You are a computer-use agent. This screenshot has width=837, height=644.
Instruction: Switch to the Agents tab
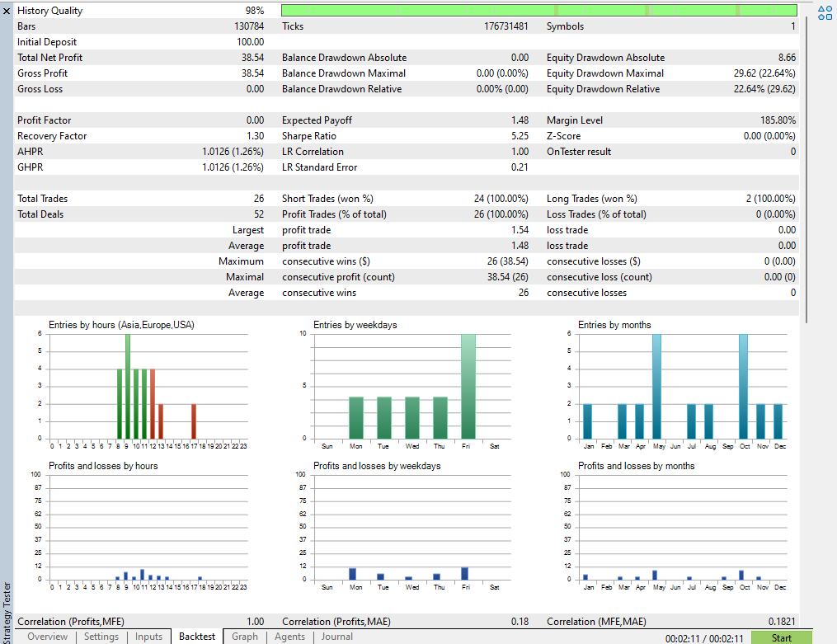coord(289,637)
